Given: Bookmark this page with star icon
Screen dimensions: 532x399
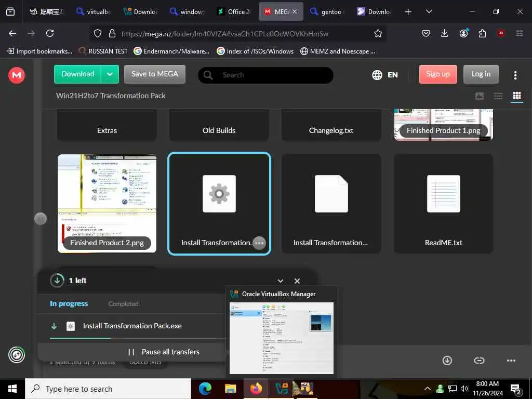Looking at the screenshot, I should 378,33.
